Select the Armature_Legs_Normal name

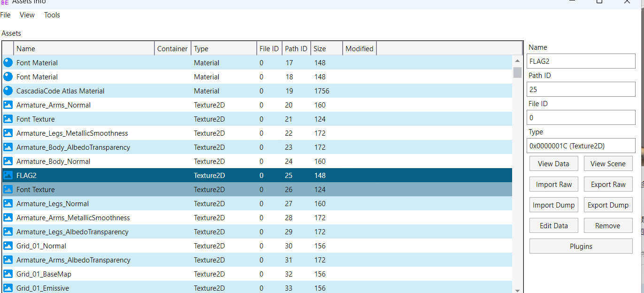click(x=53, y=203)
